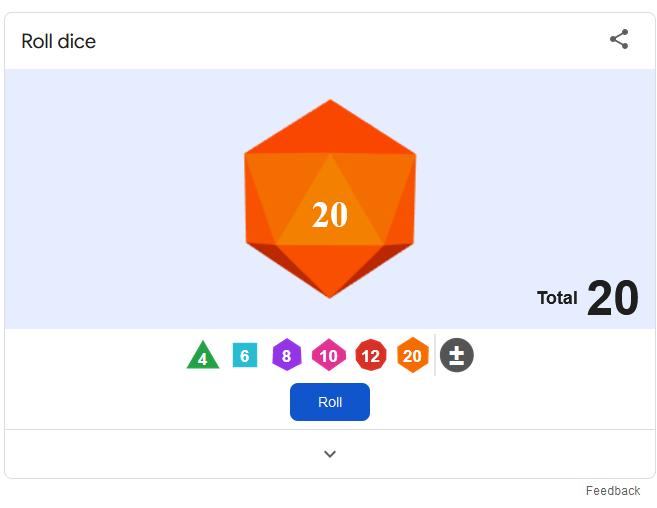Select the Roll dice heading text

[59, 41]
